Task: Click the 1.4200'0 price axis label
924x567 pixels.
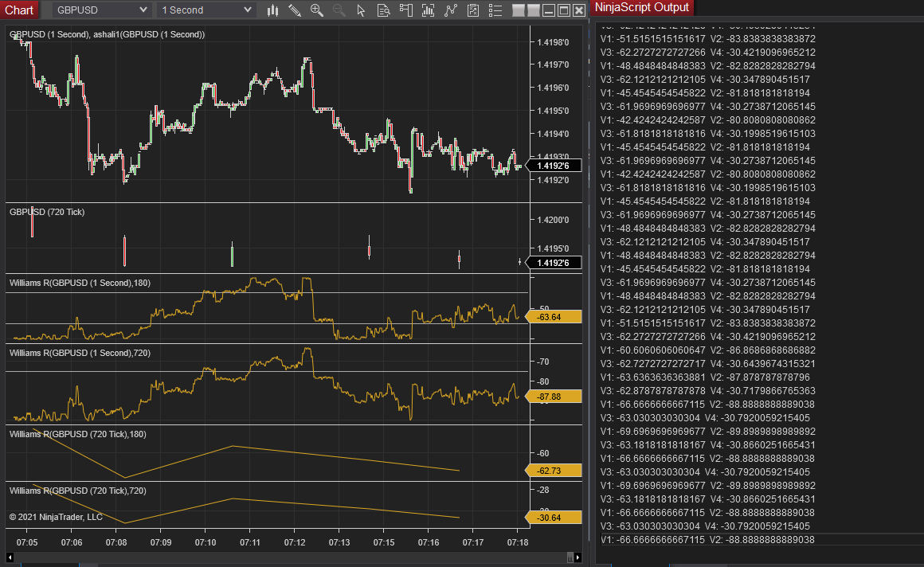Action: [x=554, y=220]
